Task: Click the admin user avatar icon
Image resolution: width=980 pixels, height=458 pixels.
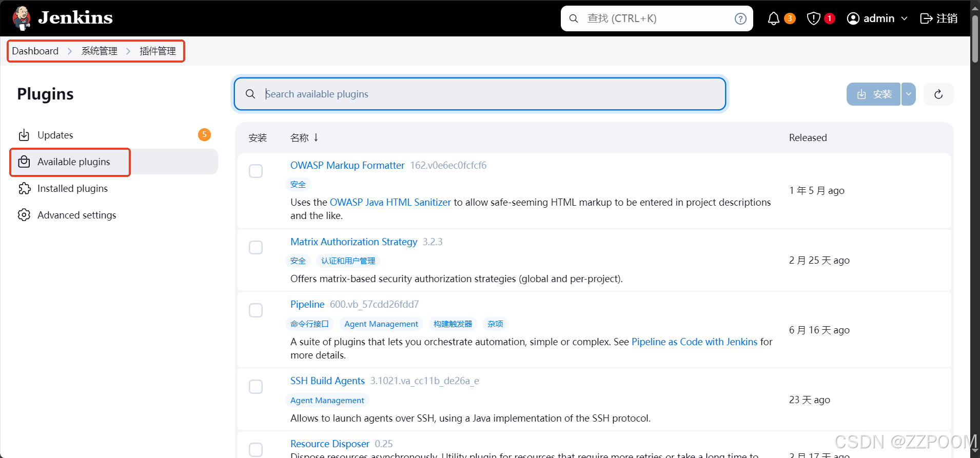Action: (853, 18)
